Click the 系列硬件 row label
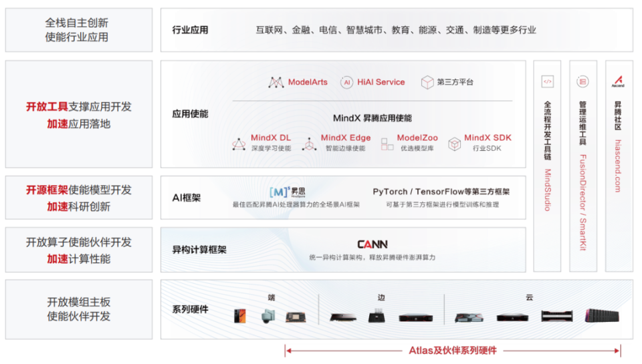 190,310
